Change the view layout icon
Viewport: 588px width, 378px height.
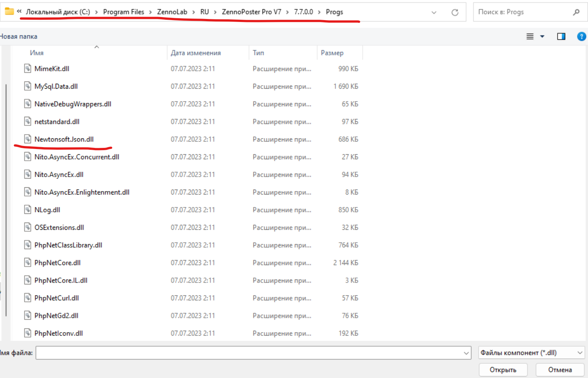click(x=530, y=36)
